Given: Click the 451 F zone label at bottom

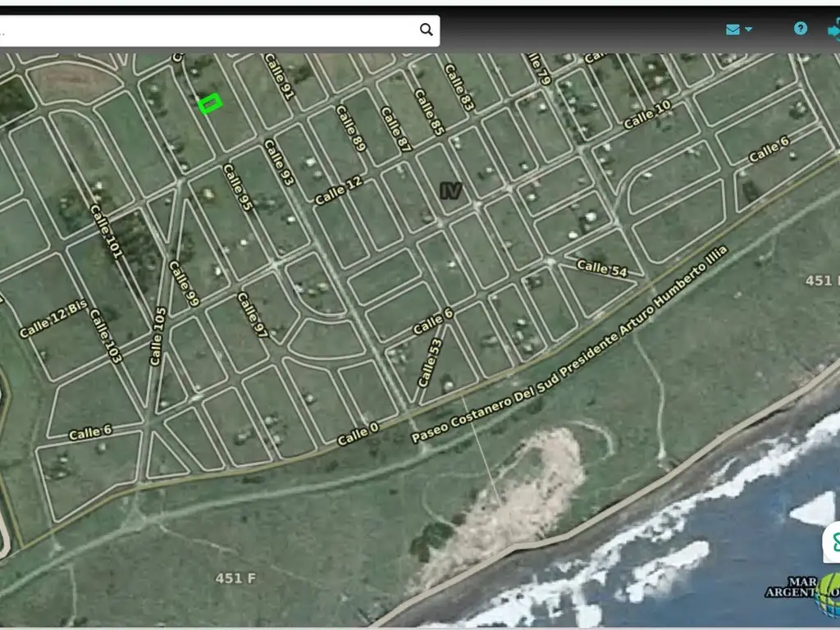Looking at the screenshot, I should click(x=235, y=578).
